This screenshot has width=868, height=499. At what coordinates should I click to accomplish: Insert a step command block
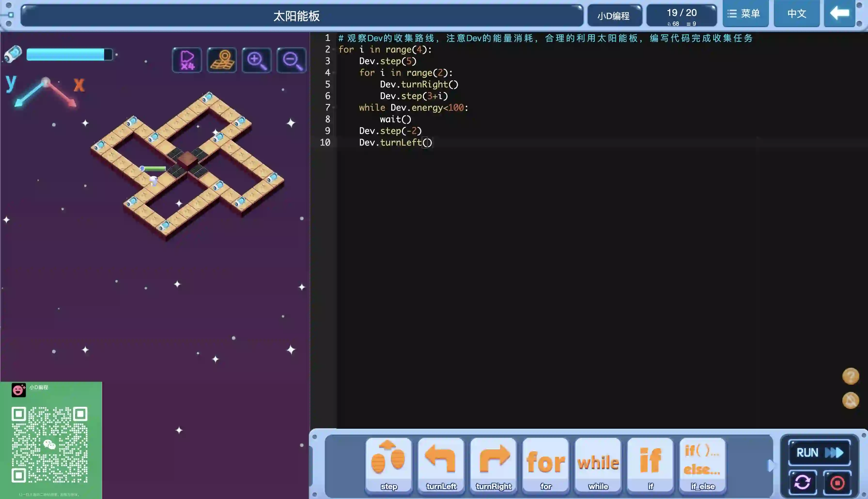click(x=388, y=465)
